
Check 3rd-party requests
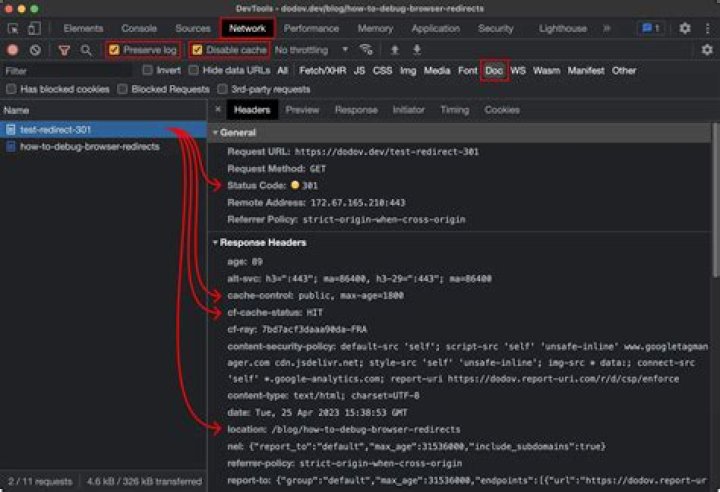222,89
